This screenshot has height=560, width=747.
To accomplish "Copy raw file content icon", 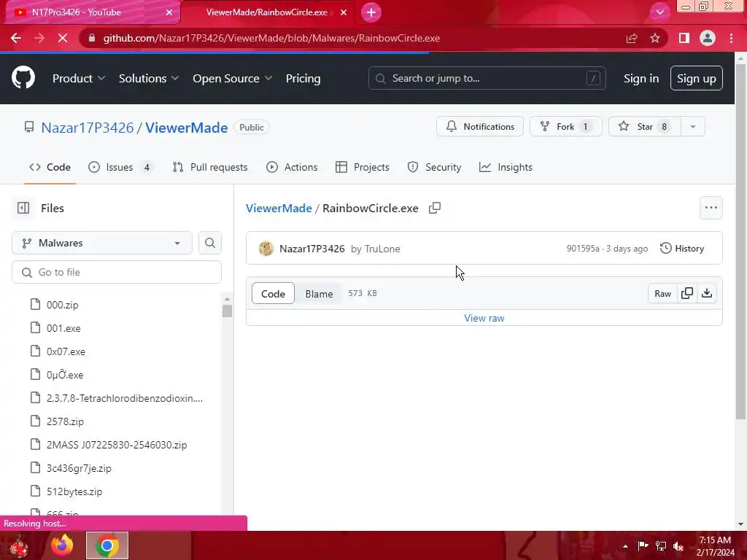I will point(687,293).
